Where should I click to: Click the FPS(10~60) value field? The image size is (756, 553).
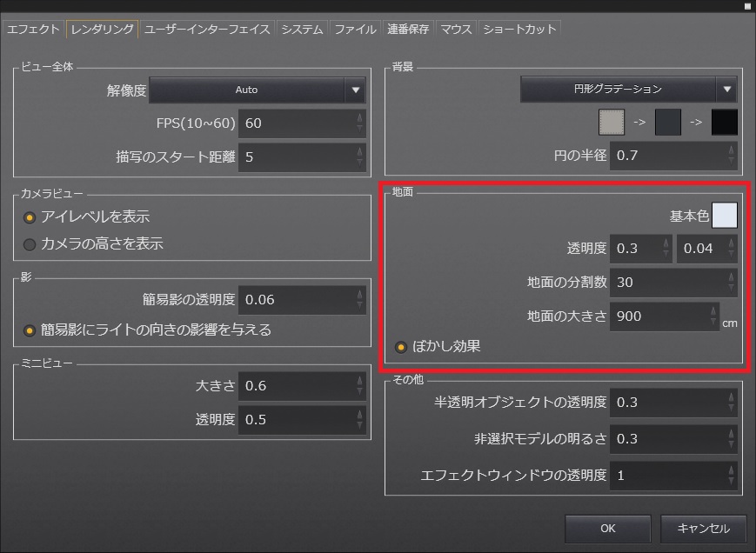click(x=296, y=123)
